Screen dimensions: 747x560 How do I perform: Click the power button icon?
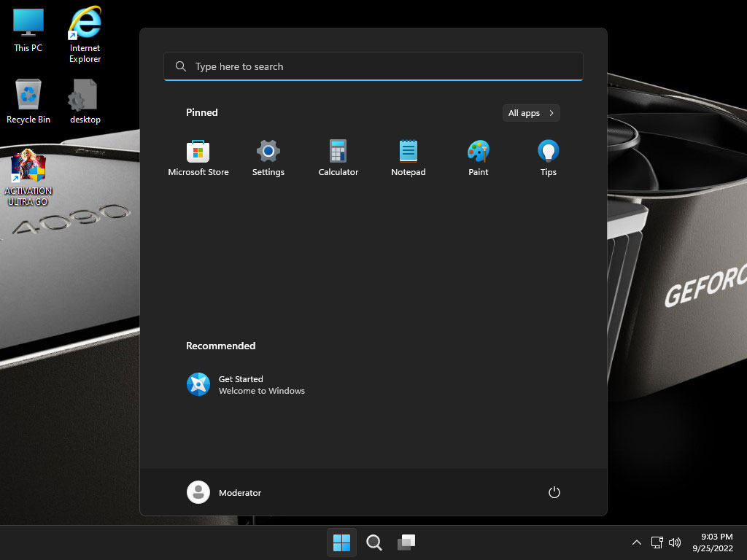click(554, 492)
